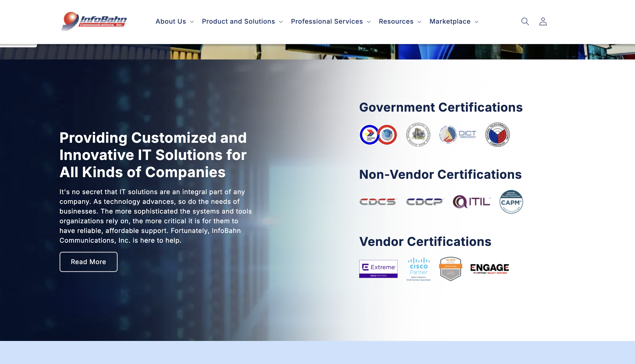This screenshot has width=635, height=364.
Task: Open the Marketplace menu
Action: (x=454, y=21)
